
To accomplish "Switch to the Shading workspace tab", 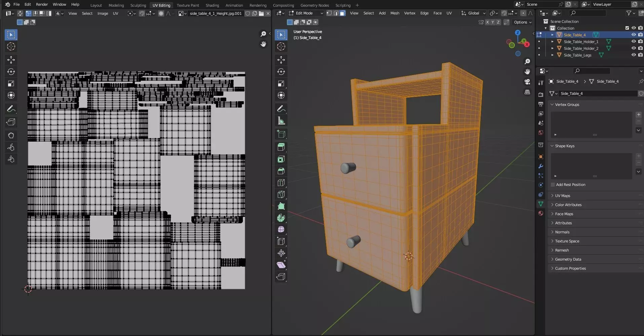I will click(x=212, y=5).
